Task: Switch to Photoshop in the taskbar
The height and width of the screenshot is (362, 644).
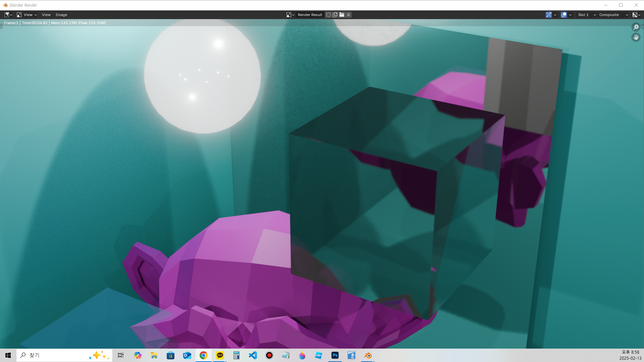Action: pyautogui.click(x=335, y=355)
